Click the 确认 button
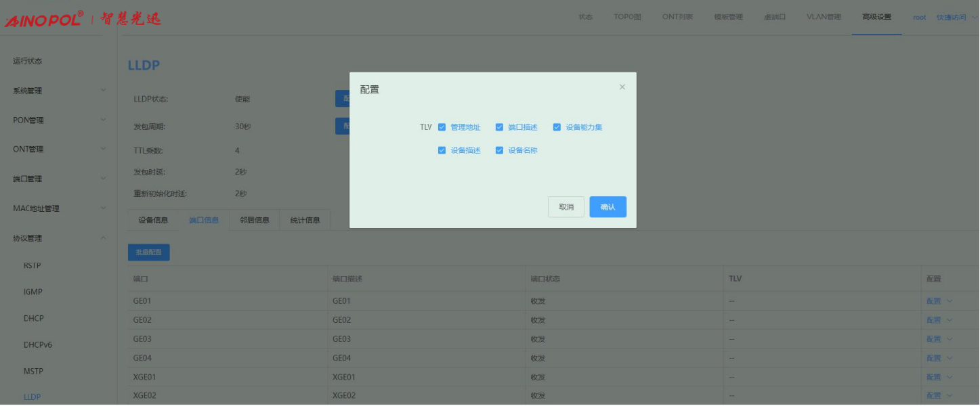Viewport: 980px width, 406px height. point(608,207)
